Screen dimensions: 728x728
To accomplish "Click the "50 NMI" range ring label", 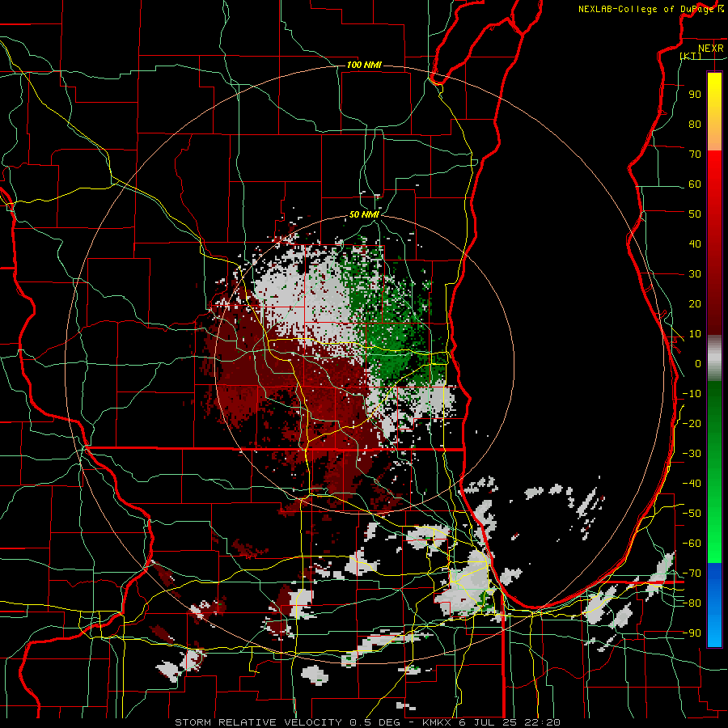I will pyautogui.click(x=364, y=214).
